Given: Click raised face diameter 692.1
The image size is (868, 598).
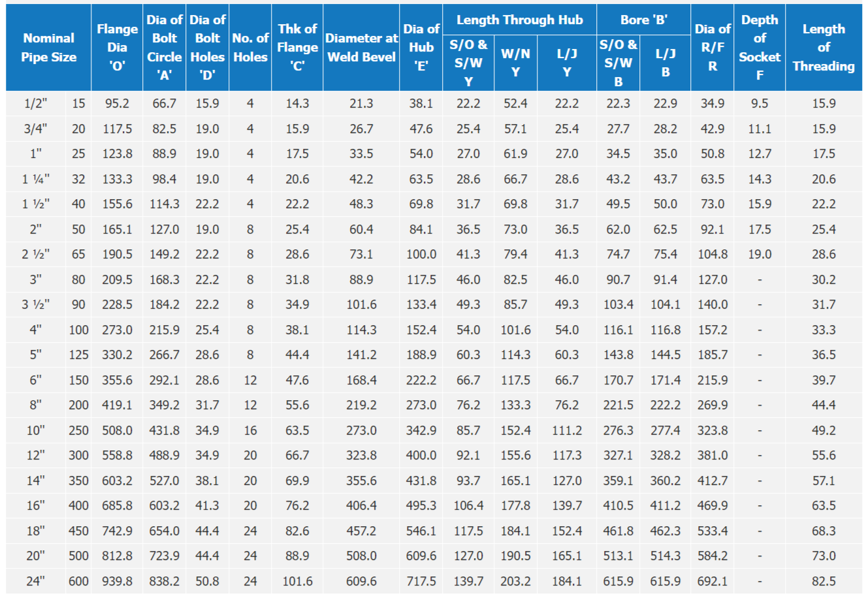Looking at the screenshot, I should 713,581.
